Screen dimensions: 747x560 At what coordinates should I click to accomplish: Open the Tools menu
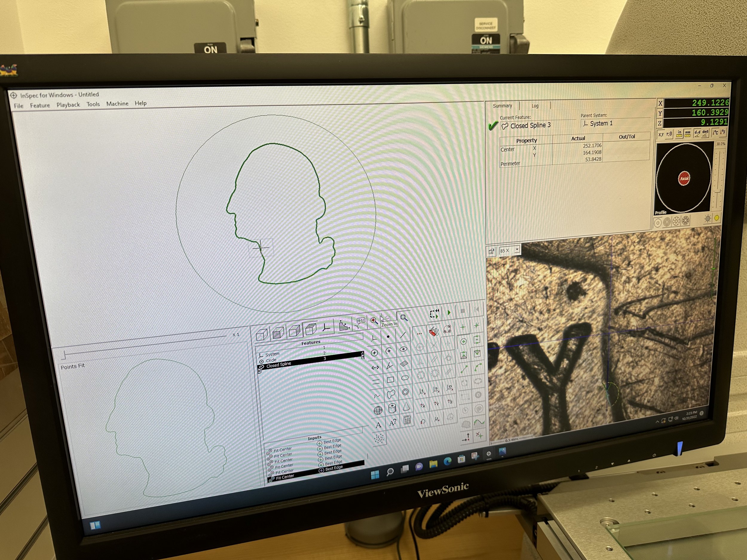click(x=93, y=104)
